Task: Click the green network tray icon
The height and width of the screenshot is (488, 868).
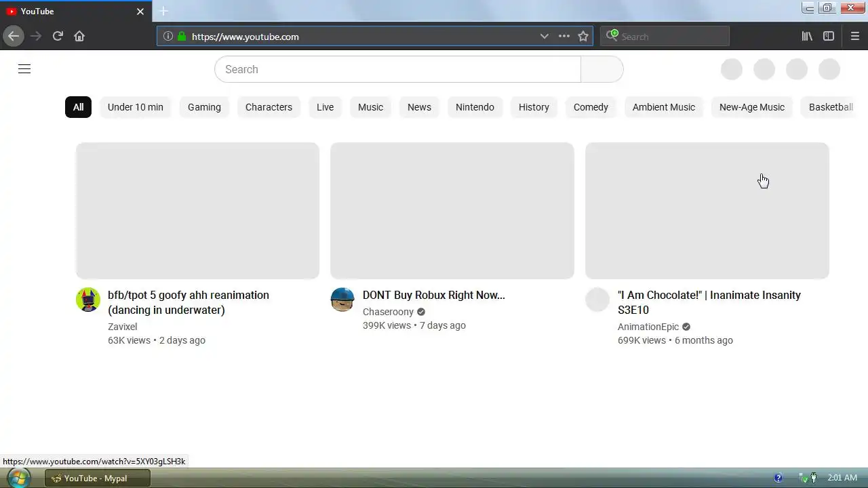Action: (804, 478)
